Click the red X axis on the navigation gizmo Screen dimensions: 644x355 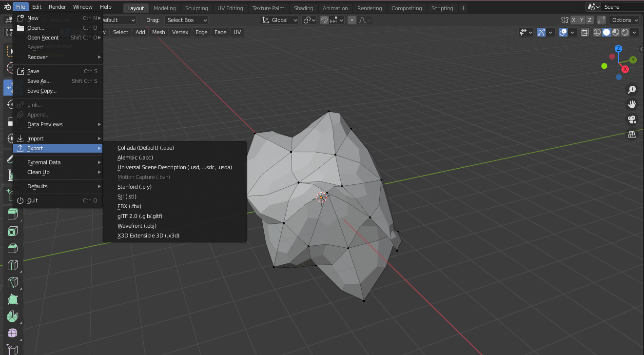pyautogui.click(x=625, y=69)
